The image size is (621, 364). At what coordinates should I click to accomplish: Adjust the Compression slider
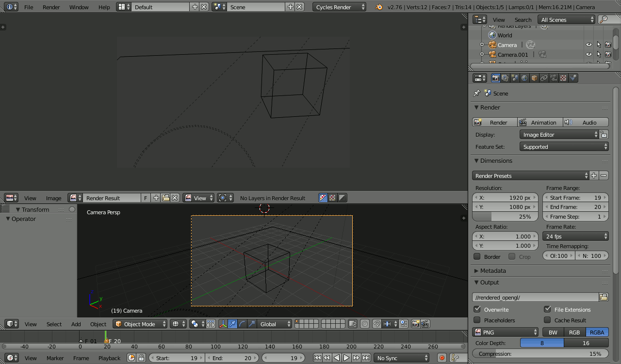[540, 354]
